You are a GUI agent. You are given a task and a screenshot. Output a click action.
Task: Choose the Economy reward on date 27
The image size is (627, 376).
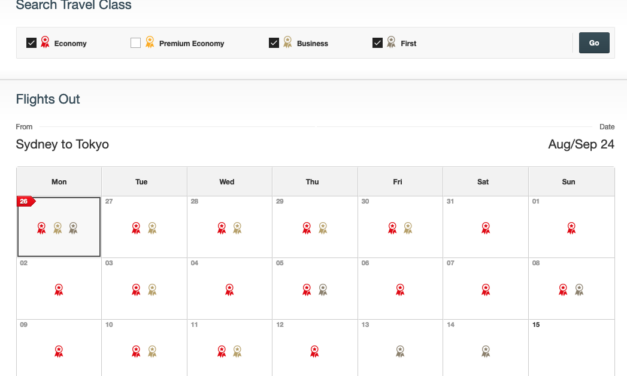(136, 228)
